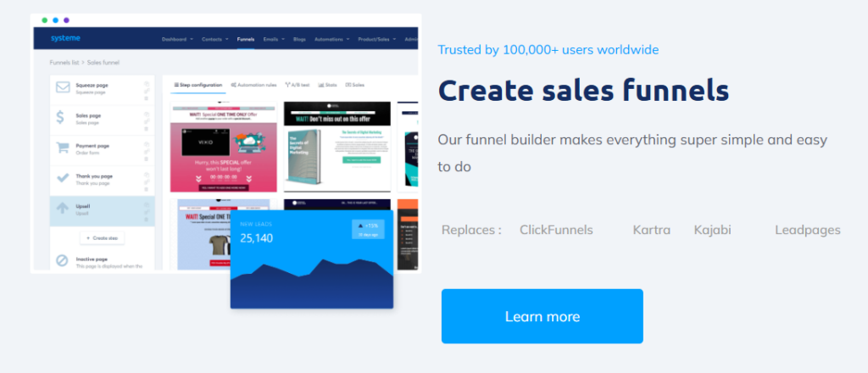868x373 pixels.
Task: Select the Inactive page step
Action: pos(102,260)
